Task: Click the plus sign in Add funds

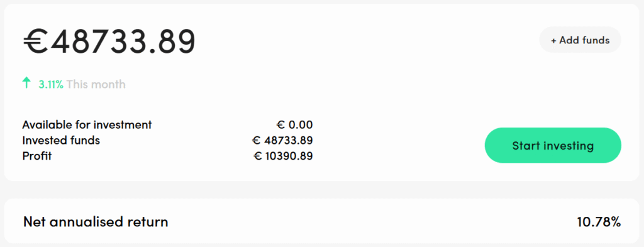Action: [x=553, y=41]
